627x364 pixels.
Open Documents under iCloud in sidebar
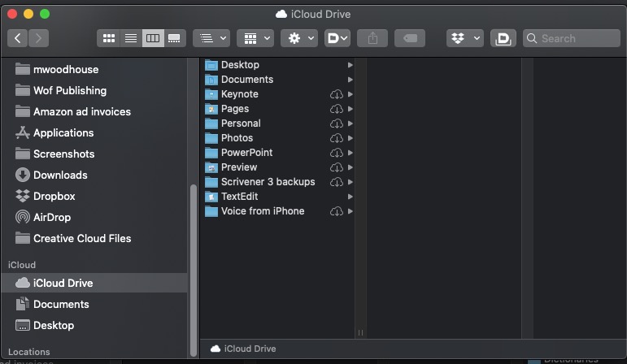pos(94,304)
